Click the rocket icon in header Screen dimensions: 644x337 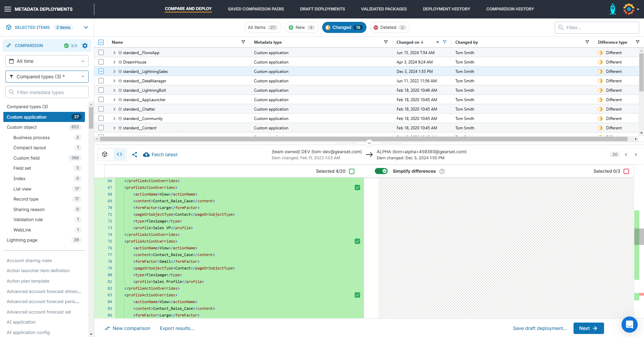(612, 9)
